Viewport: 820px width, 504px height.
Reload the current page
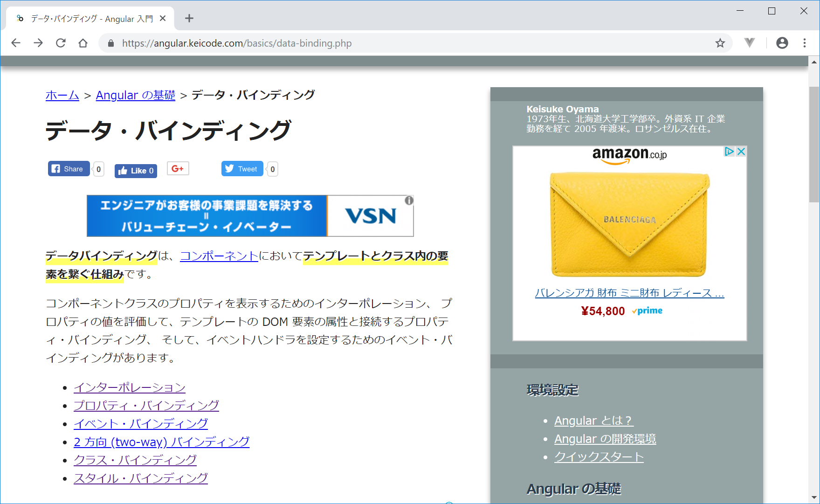tap(61, 43)
